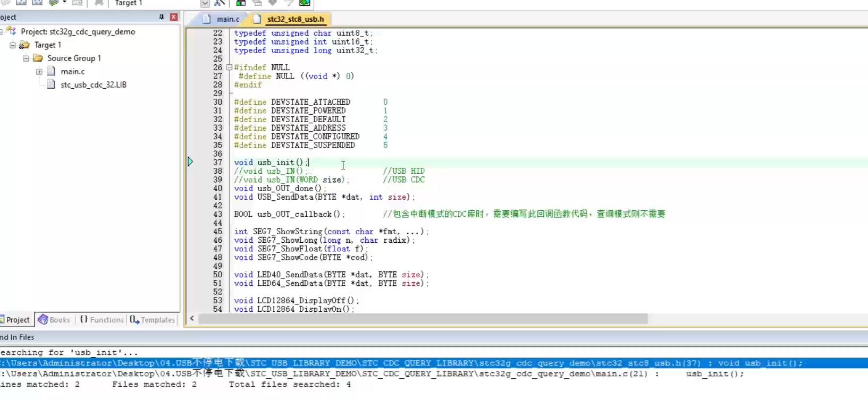Click the horizontal scrollbar thumb in editor
The height and width of the screenshot is (400, 868).
(x=423, y=319)
